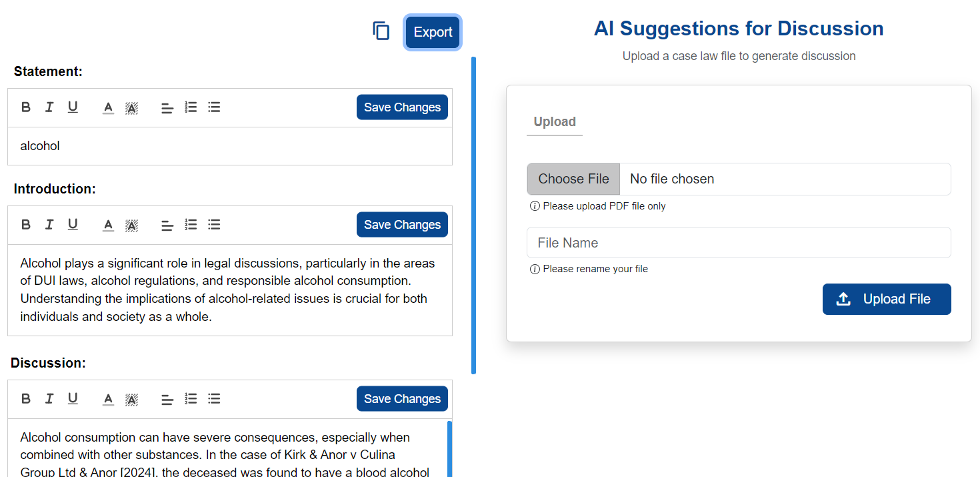
Task: Click the Discussion editor's vertical scrollbar
Action: (x=449, y=448)
